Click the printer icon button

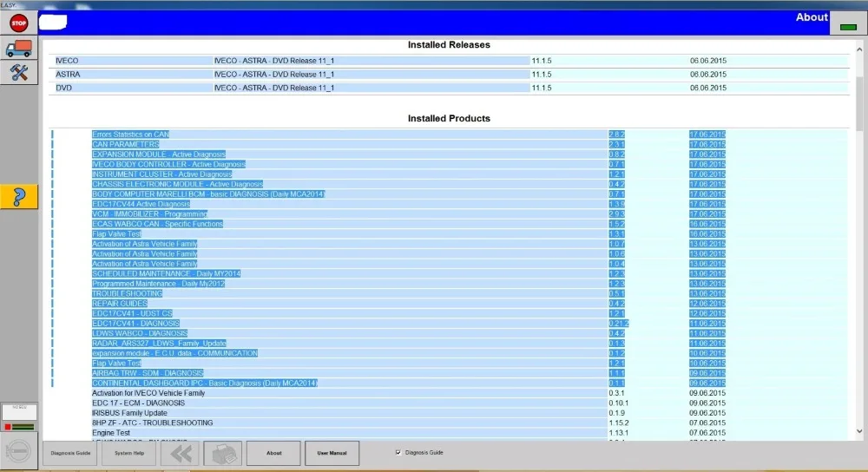pyautogui.click(x=223, y=453)
